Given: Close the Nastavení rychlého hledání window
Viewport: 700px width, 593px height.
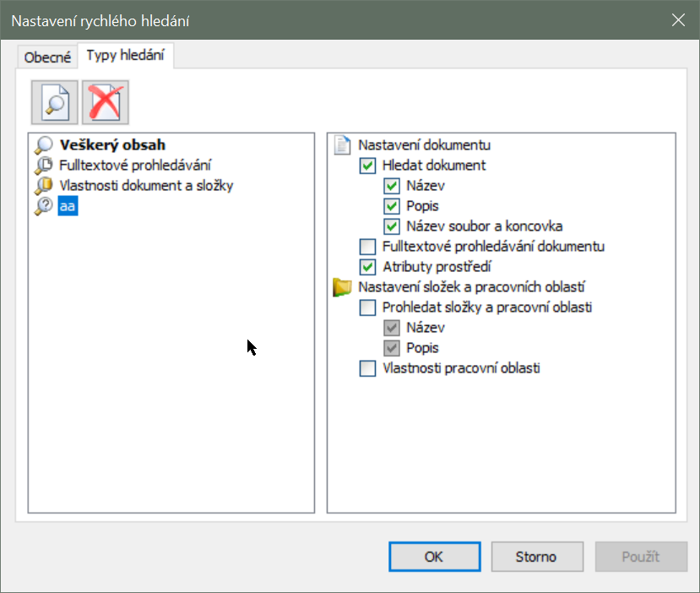Looking at the screenshot, I should (677, 20).
